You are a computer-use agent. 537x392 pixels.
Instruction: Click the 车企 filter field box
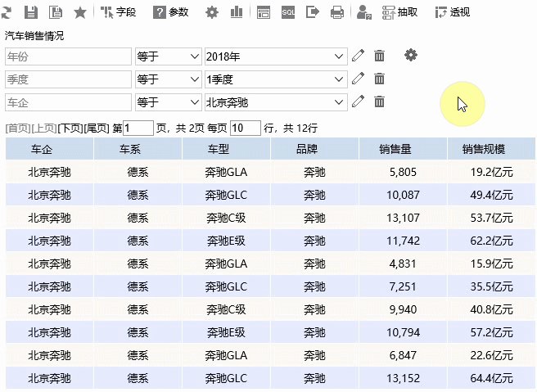click(68, 102)
